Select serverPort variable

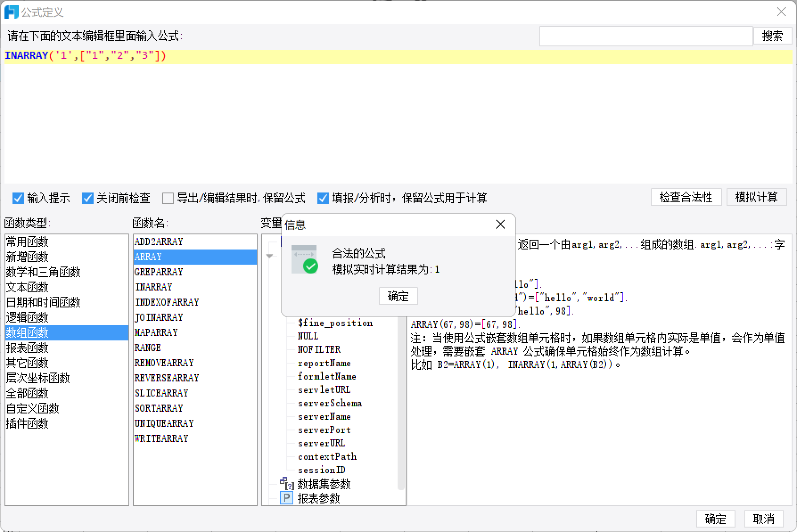(x=325, y=430)
